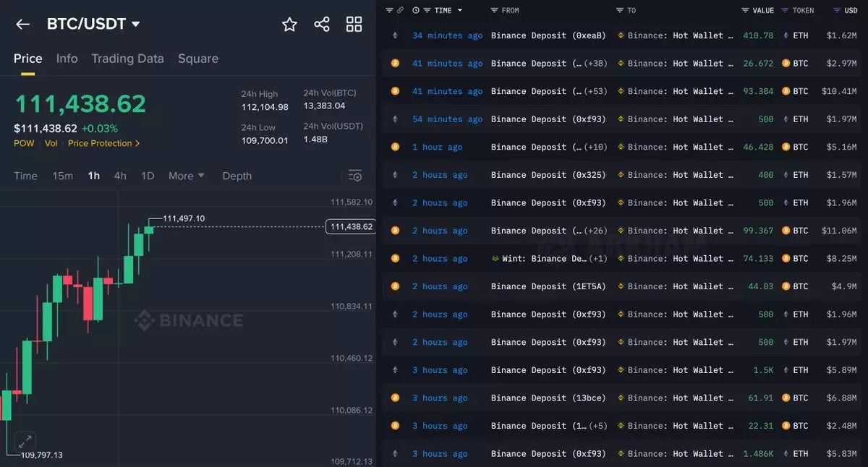The height and width of the screenshot is (467, 868).
Task: Open the grid layout icon
Action: pos(354,25)
